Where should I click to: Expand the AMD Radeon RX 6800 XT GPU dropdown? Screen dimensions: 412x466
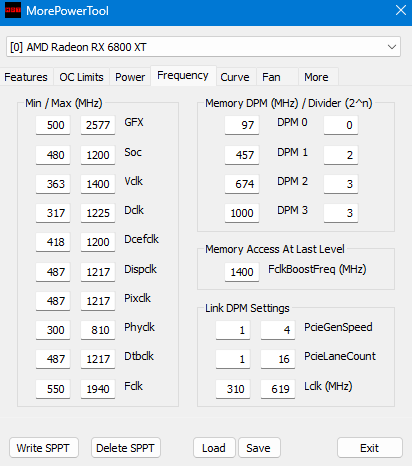click(x=203, y=47)
